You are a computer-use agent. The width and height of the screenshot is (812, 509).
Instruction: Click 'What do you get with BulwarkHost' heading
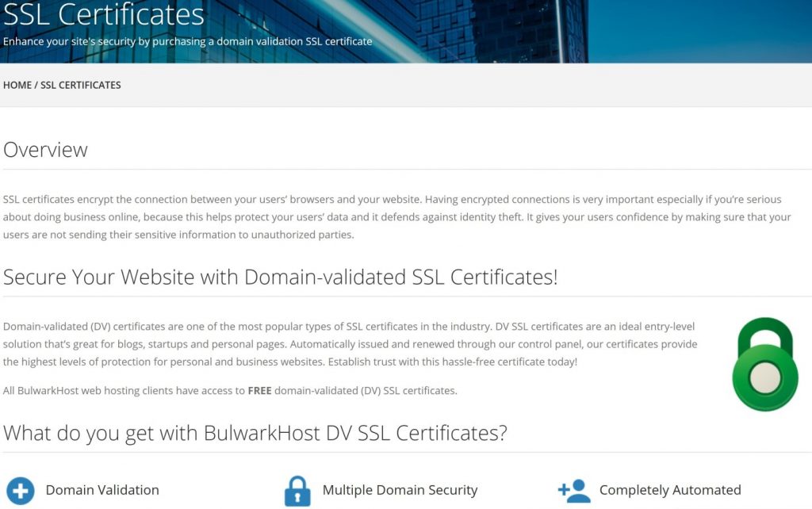[x=255, y=433]
